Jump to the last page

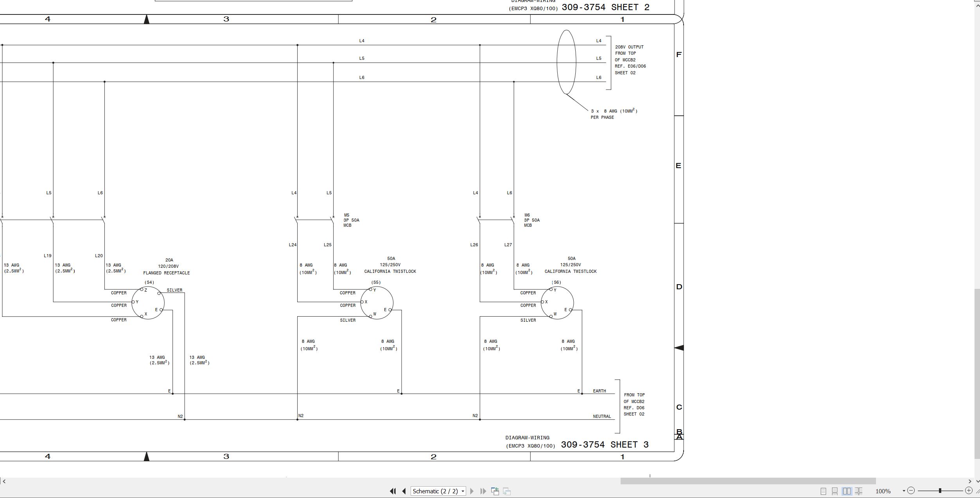483,491
